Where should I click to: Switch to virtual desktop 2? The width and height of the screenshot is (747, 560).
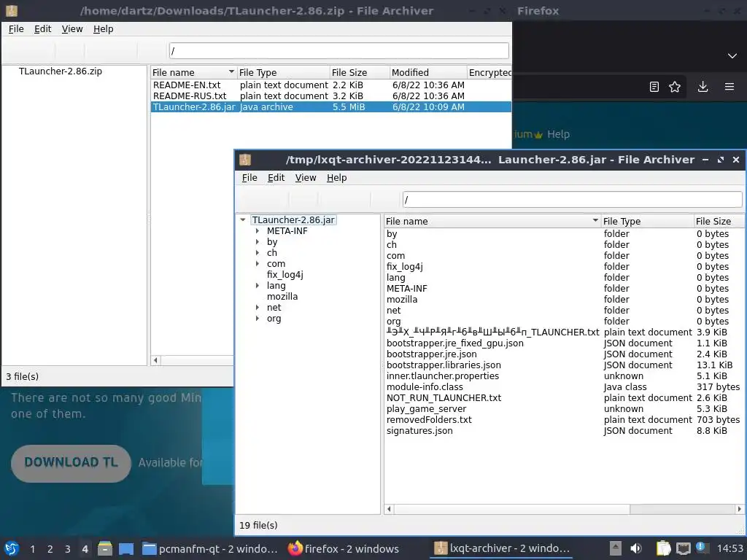pyautogui.click(x=50, y=549)
